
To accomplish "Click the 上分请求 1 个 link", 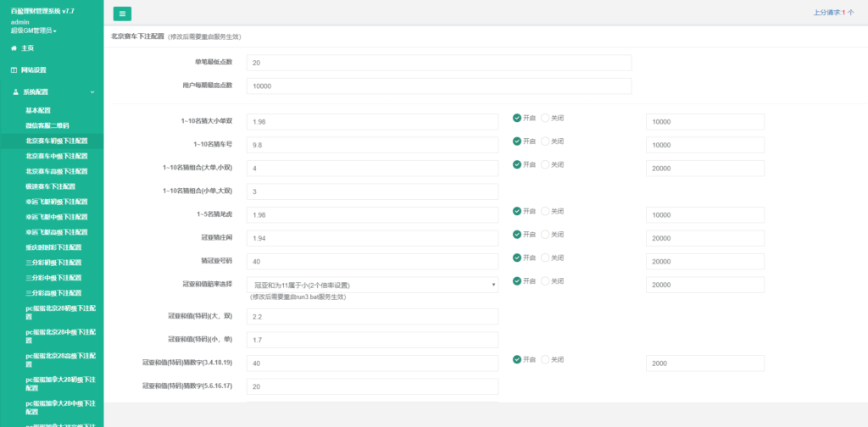I will [x=833, y=13].
